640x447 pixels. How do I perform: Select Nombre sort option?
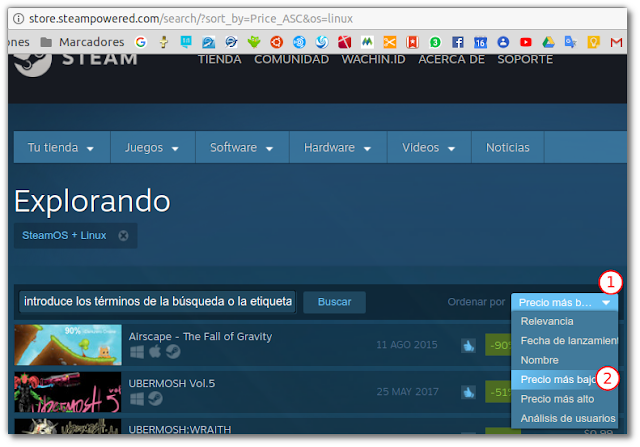point(564,360)
